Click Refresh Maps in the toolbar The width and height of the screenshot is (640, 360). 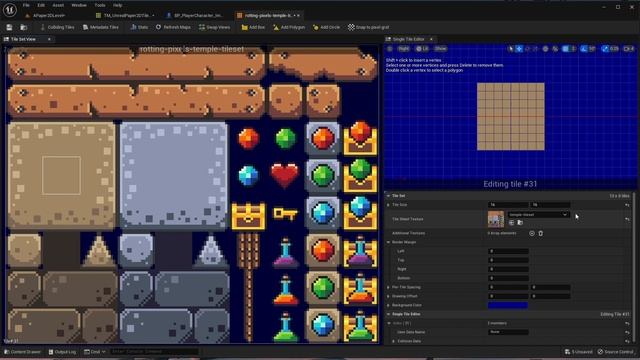pos(173,27)
